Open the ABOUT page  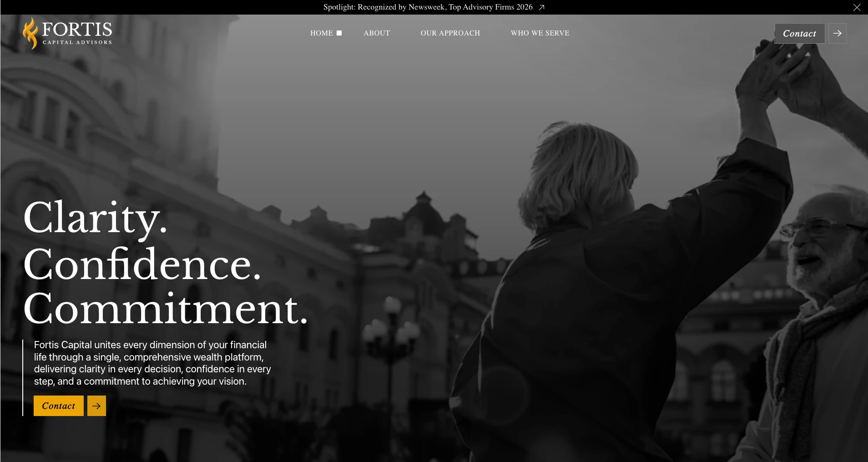pos(377,33)
